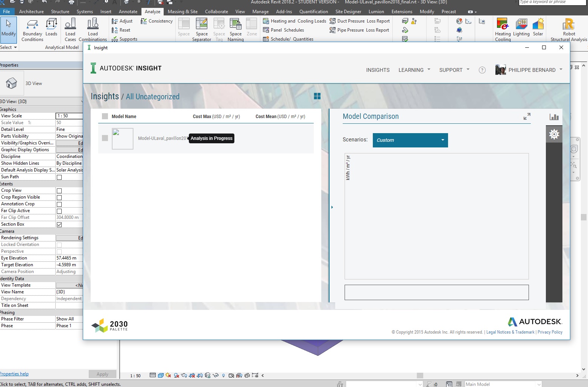Go to INSIGHTS navigation item

(378, 70)
